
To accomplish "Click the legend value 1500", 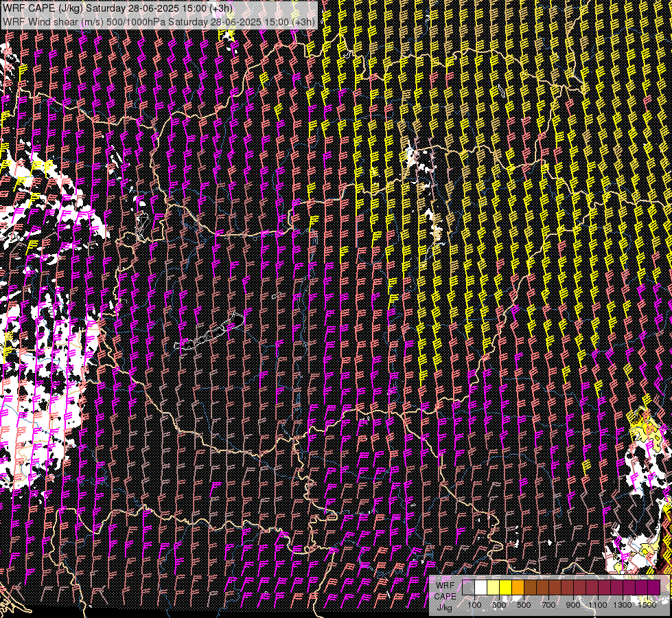I will coord(647,605).
